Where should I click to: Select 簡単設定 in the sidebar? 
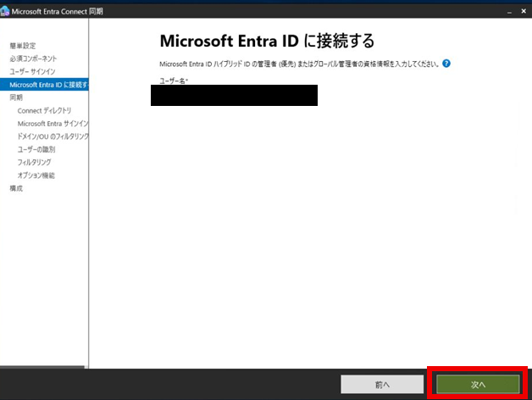[23, 45]
